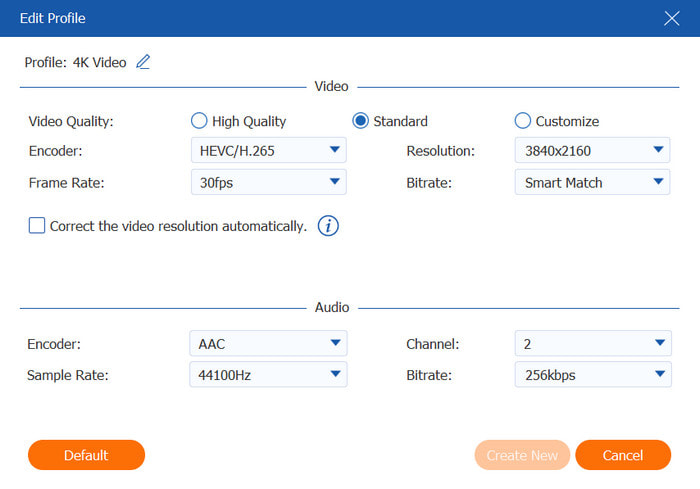Click the pencil icon to rename profile
Image resolution: width=700 pixels, height=489 pixels.
(143, 62)
